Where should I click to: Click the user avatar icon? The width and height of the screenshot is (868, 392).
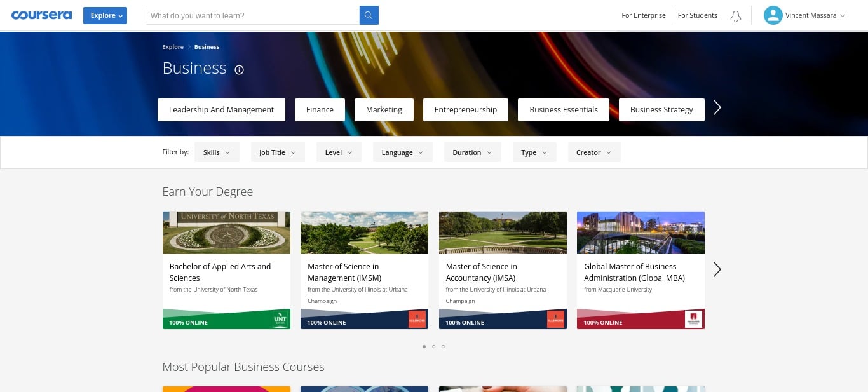(x=773, y=15)
